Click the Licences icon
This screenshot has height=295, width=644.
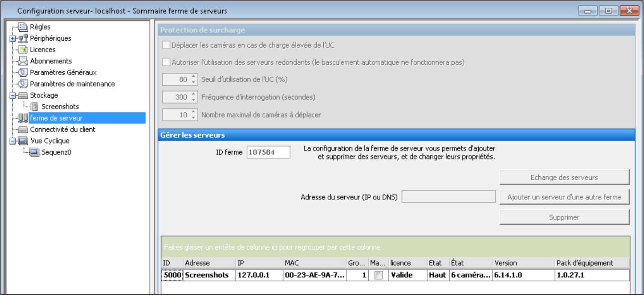tap(23, 50)
